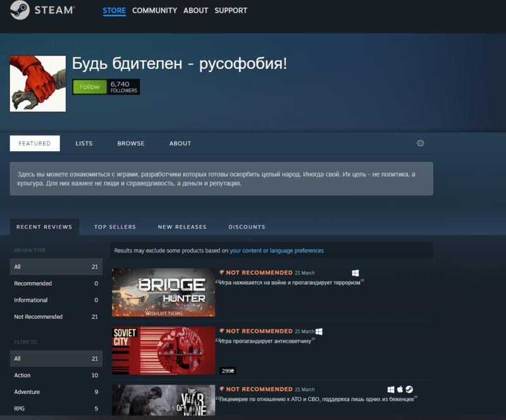
Task: Follow this curator with the green button
Action: (90, 87)
